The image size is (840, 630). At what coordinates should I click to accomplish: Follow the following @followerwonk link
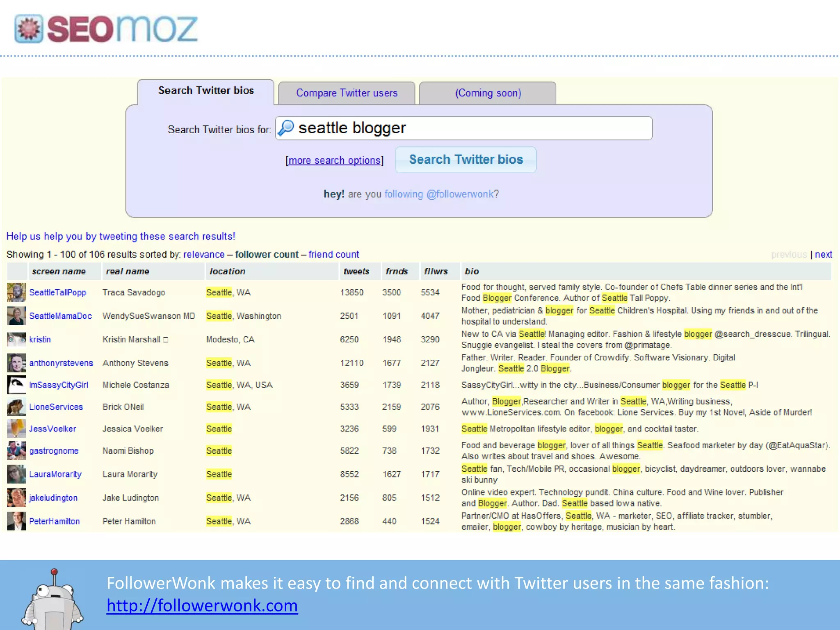click(x=439, y=194)
